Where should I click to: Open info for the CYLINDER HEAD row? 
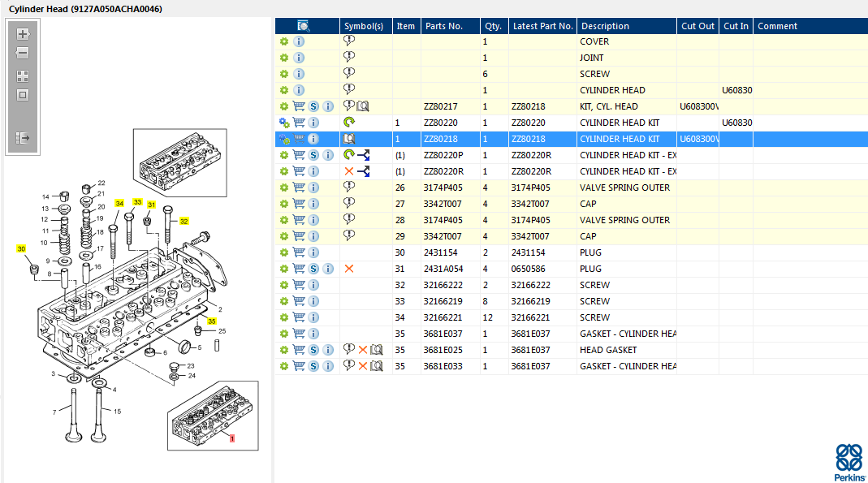click(299, 90)
